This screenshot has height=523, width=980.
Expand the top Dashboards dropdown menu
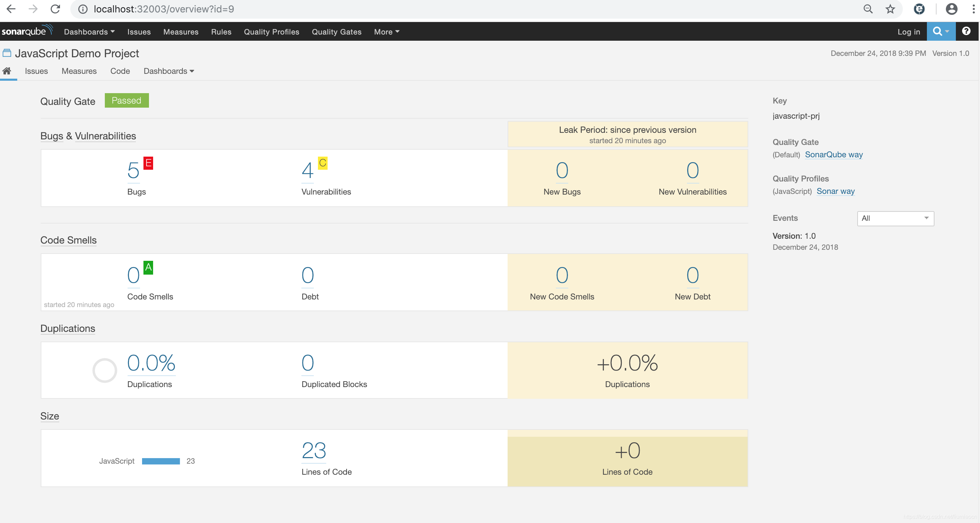point(89,32)
